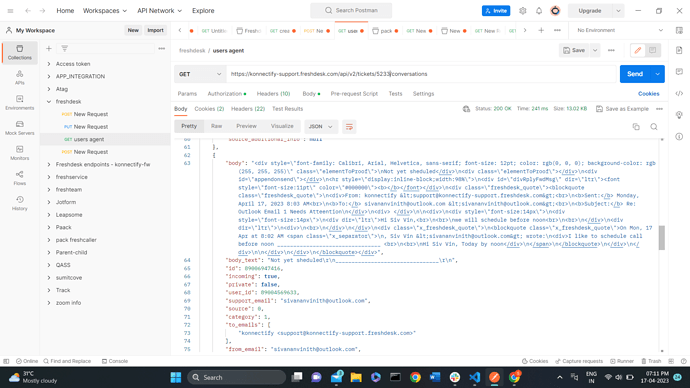
Task: Open Microsoft Word from taskbar
Action: pyautogui.click(x=435, y=377)
